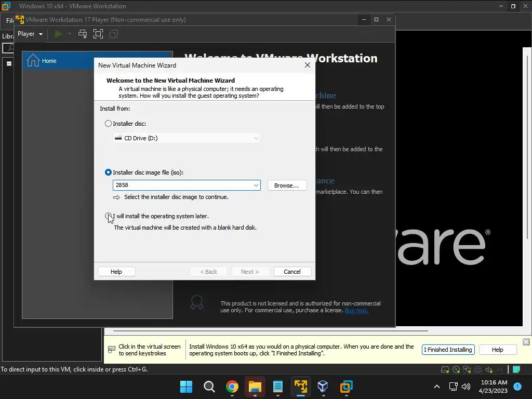Click the ISO path text field
The width and height of the screenshot is (532, 399).
coord(182,185)
